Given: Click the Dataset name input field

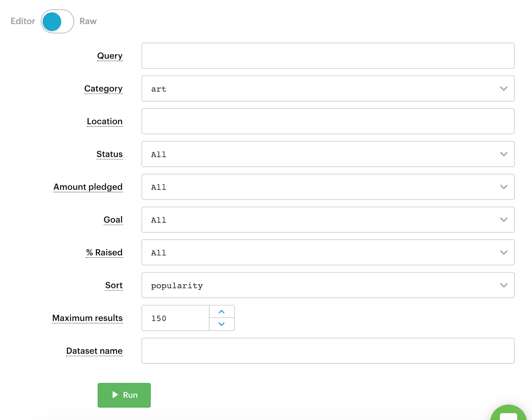Looking at the screenshot, I should pyautogui.click(x=328, y=351).
